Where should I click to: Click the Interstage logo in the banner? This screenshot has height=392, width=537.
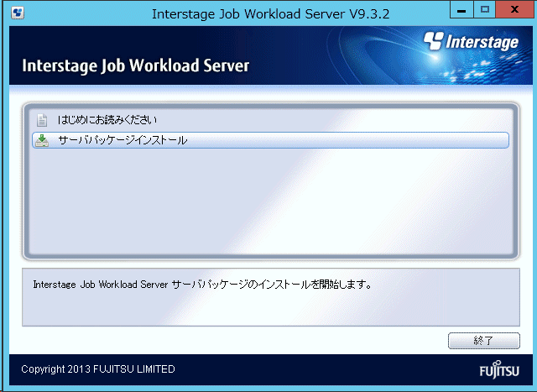click(471, 42)
